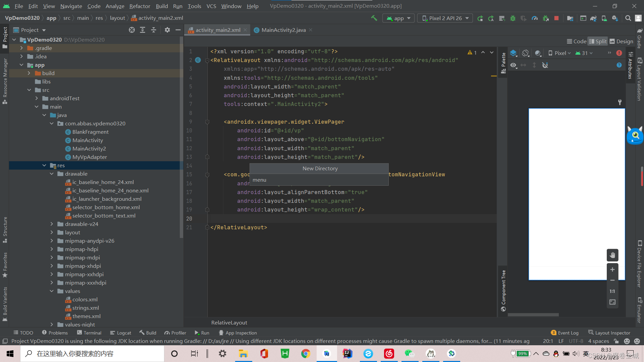Open the Profile app gauge icon
This screenshot has height=362, width=644.
(x=535, y=18)
